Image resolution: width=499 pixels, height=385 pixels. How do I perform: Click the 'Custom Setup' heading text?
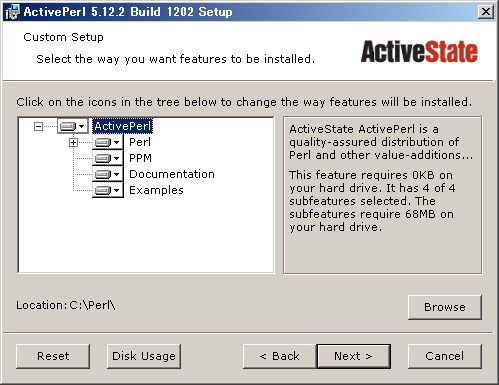coord(63,37)
